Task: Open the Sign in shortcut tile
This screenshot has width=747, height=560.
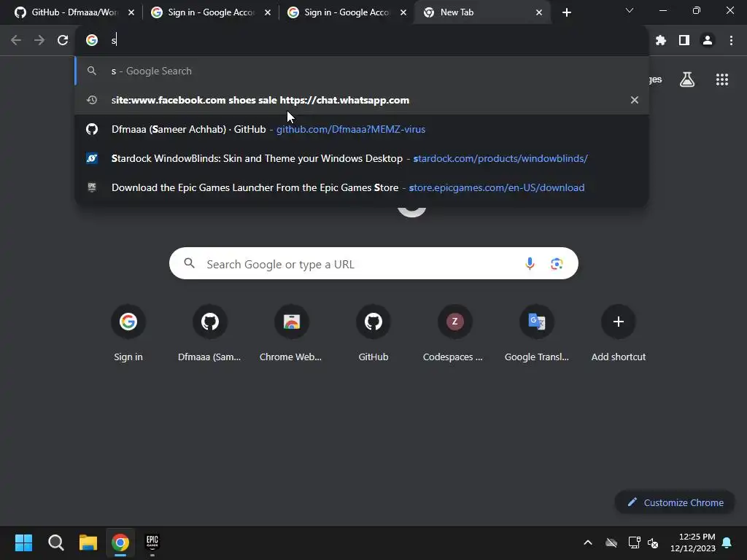Action: pos(128,333)
